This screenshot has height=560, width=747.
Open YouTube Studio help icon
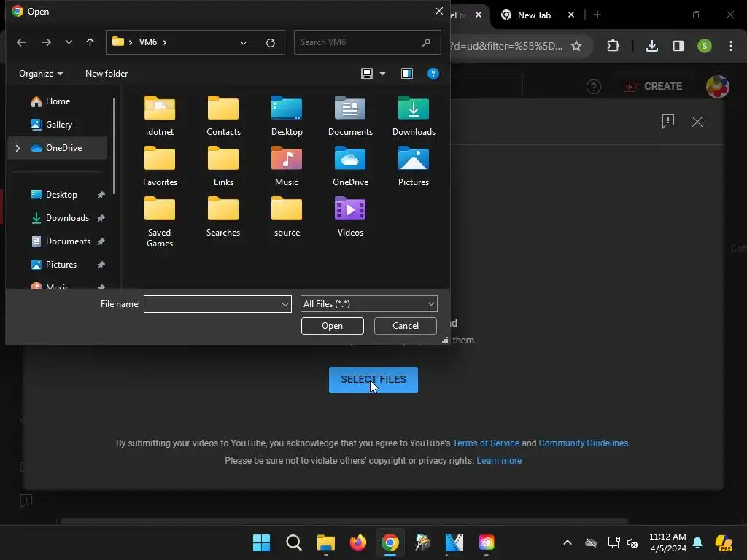tap(594, 87)
